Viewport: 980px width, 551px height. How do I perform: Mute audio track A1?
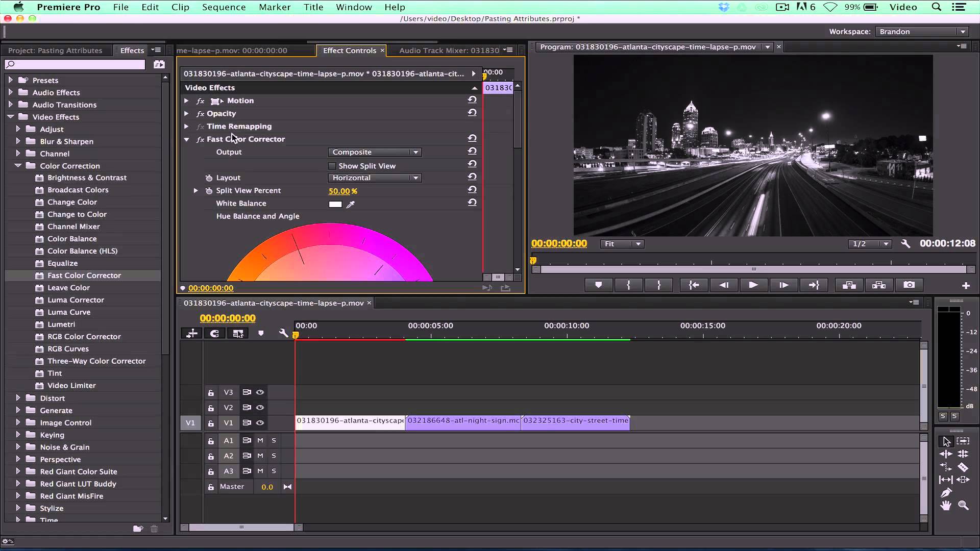pos(260,440)
